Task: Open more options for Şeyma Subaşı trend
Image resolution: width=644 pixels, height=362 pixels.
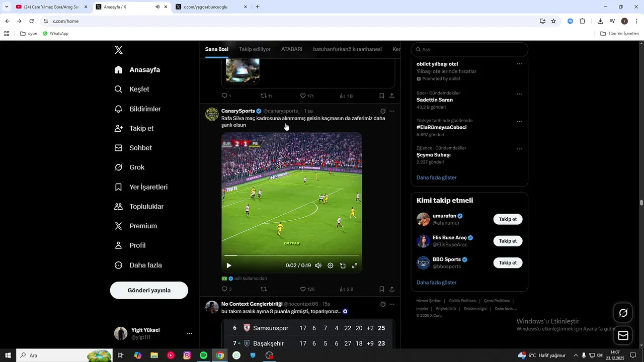Action: click(x=519, y=149)
